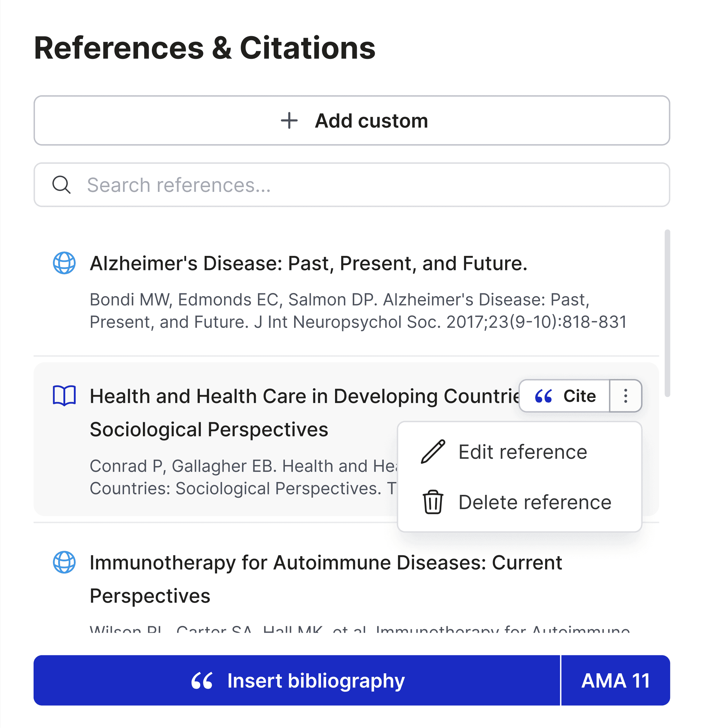Click the plus icon in Add custom
Viewport: 704px width, 728px height.
tap(289, 121)
